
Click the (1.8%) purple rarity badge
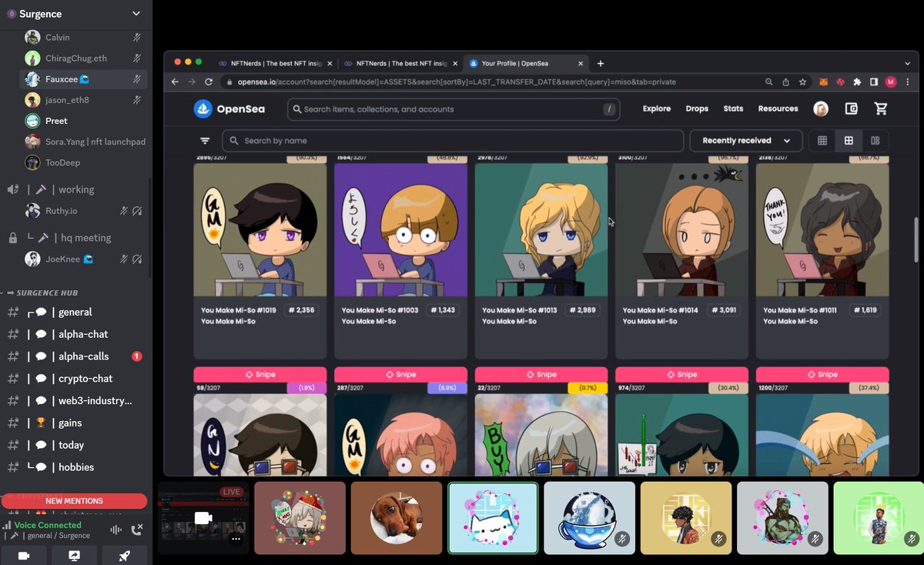pyautogui.click(x=306, y=387)
